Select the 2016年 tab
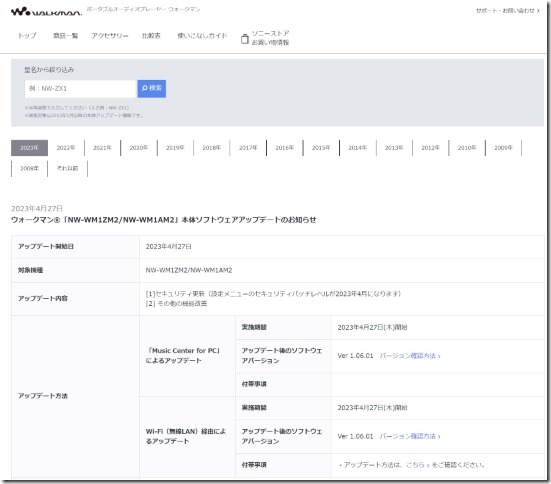 point(285,148)
